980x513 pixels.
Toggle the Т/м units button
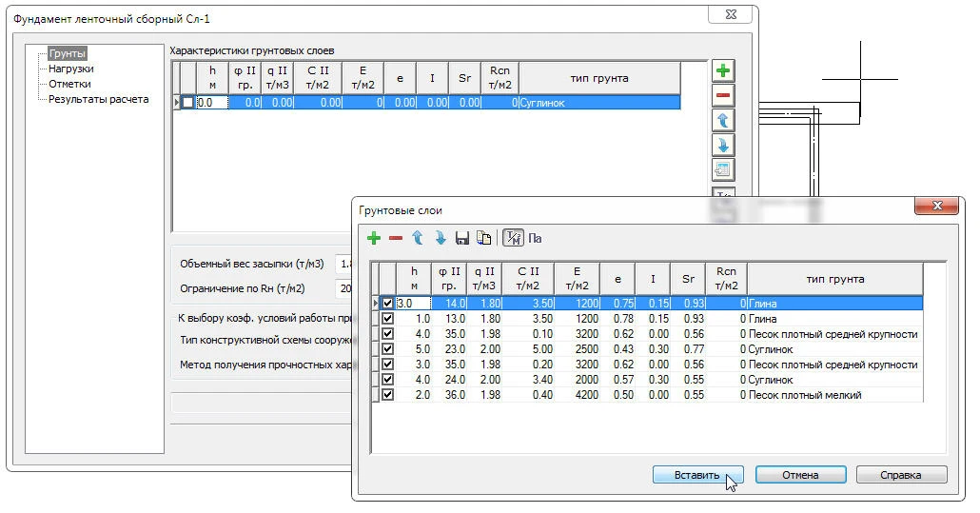(x=512, y=238)
